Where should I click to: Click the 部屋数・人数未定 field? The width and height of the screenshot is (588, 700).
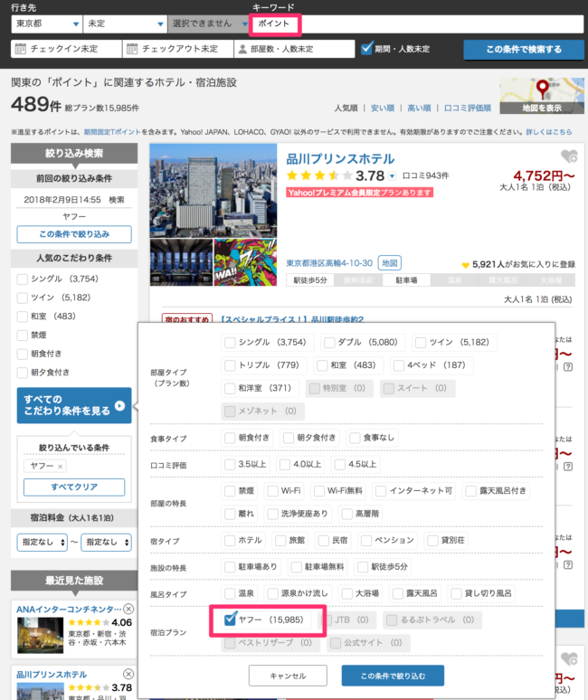click(x=295, y=49)
